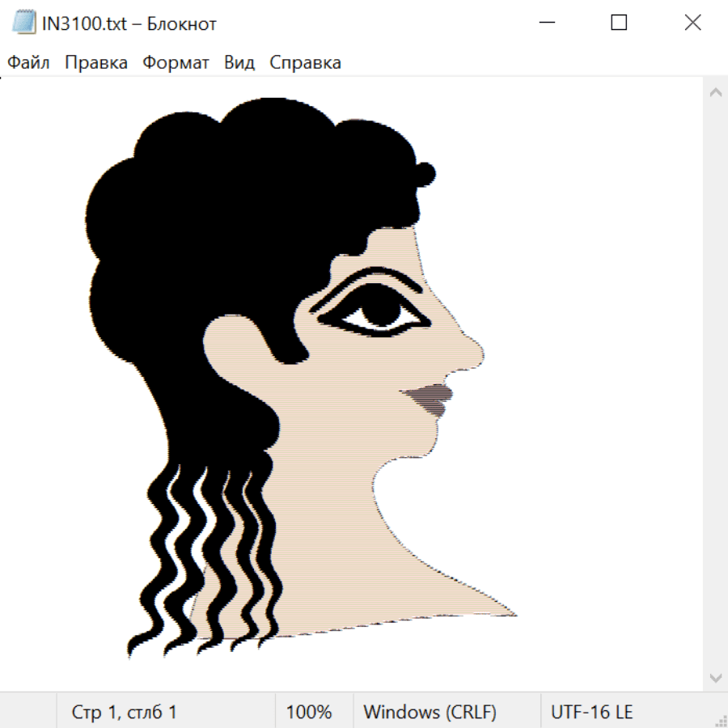Open the Файл menu
This screenshot has height=728, width=728.
pos(28,63)
